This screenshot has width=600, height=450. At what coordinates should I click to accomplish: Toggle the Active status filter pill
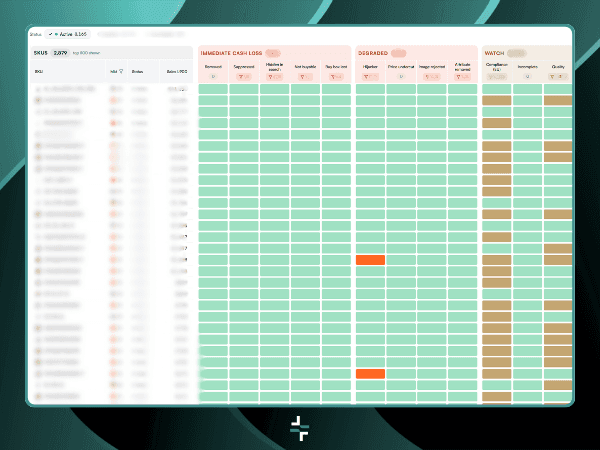click(68, 34)
